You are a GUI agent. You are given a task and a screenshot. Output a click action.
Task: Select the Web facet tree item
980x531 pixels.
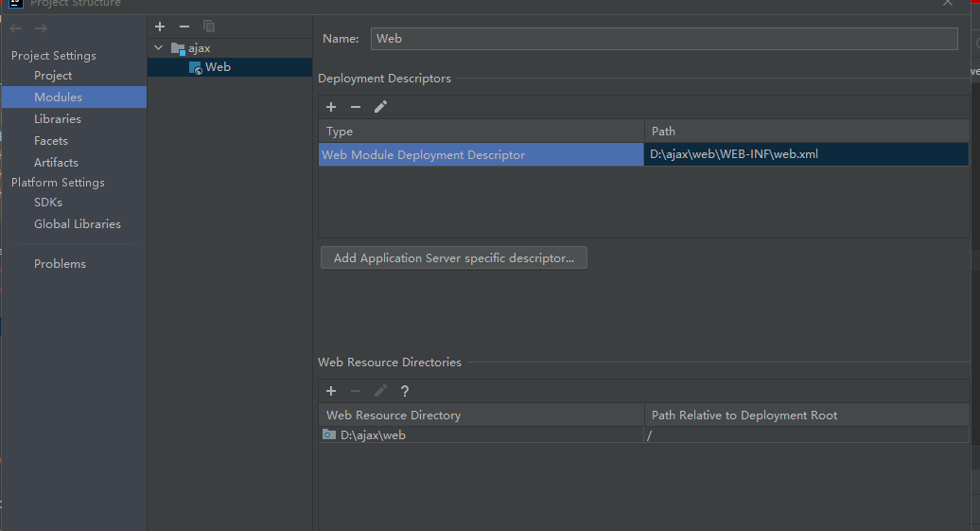(x=217, y=67)
